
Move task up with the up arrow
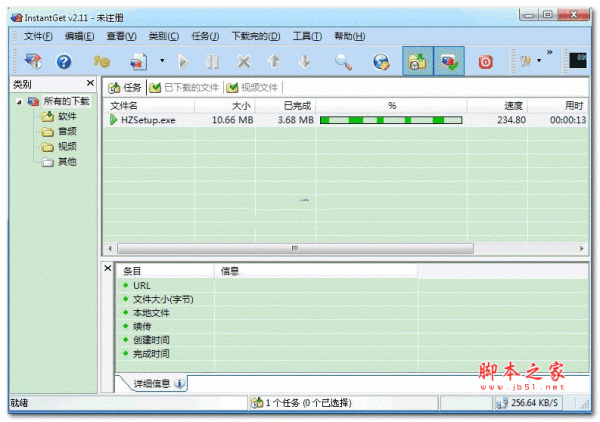pos(274,61)
